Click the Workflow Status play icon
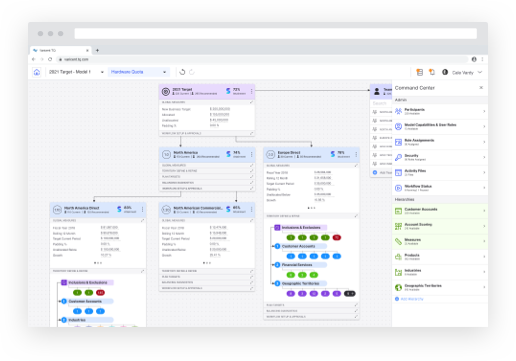 398,188
